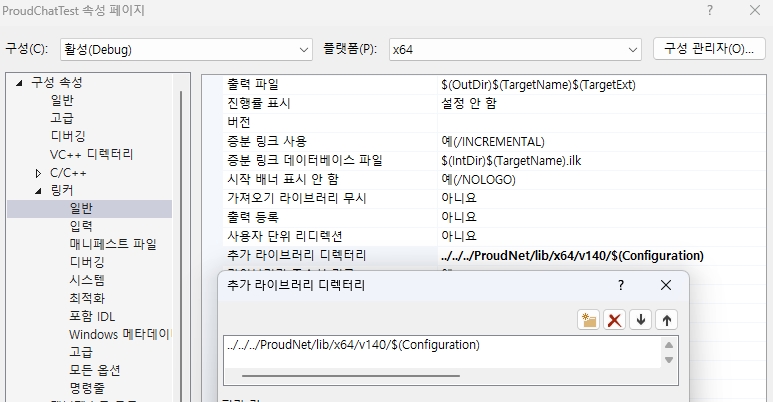Expand the C/C++ tree node

(x=38, y=173)
